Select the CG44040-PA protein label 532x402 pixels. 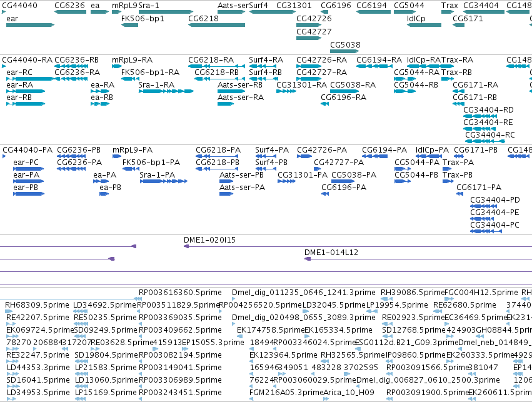click(x=28, y=150)
